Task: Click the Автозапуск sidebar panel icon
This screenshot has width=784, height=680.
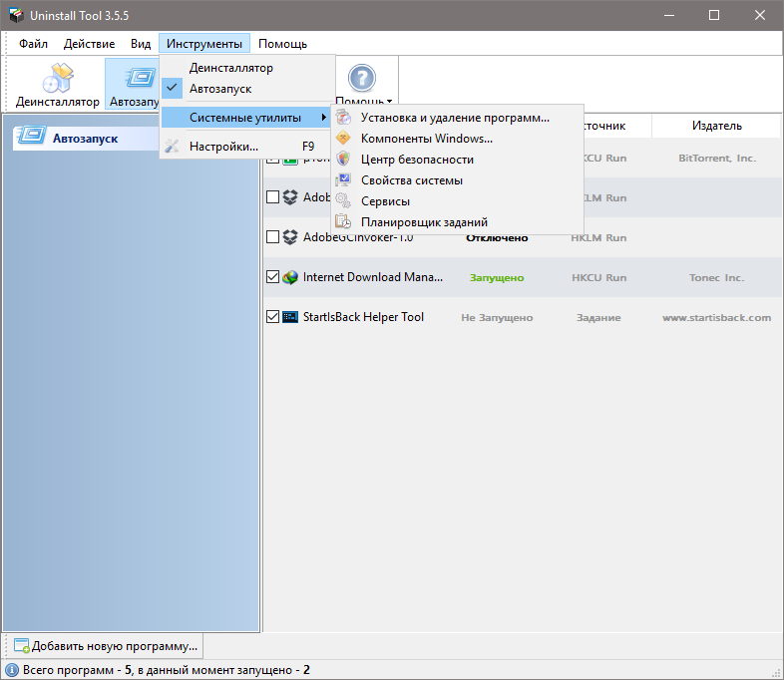Action: (x=31, y=137)
